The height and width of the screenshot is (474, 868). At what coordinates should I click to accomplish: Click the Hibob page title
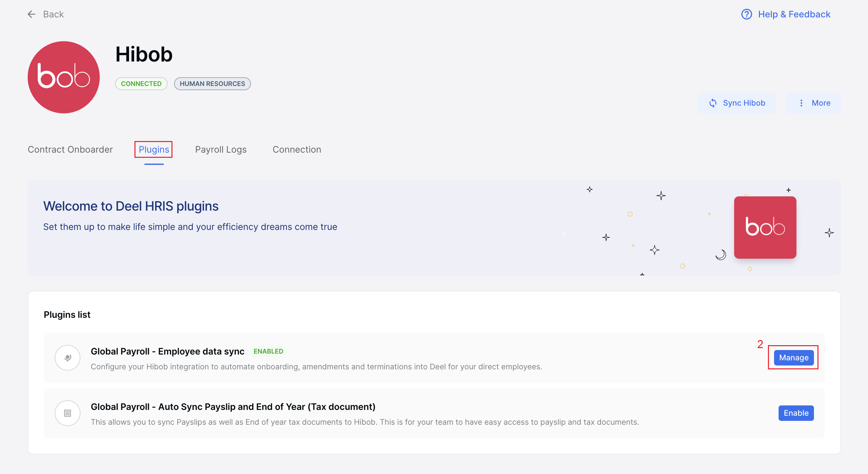tap(144, 54)
